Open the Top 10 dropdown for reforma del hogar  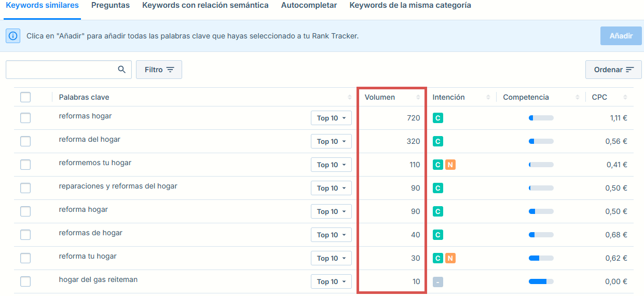[331, 141]
